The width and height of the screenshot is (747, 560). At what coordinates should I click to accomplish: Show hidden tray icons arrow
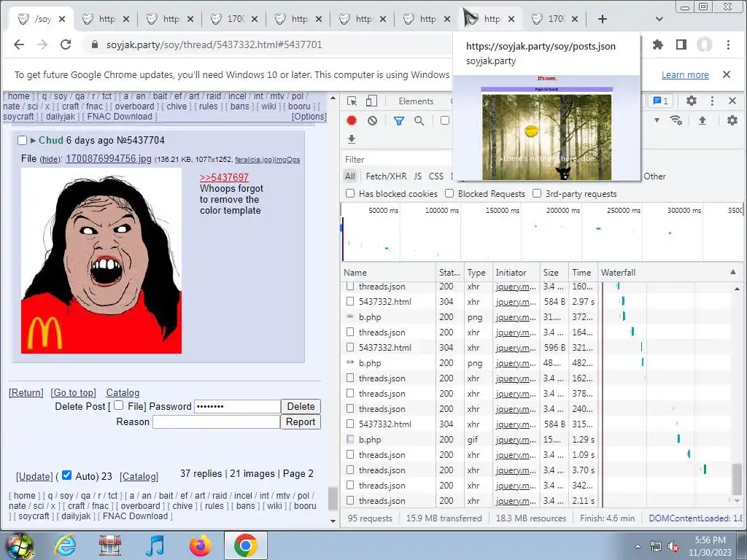[x=638, y=547]
